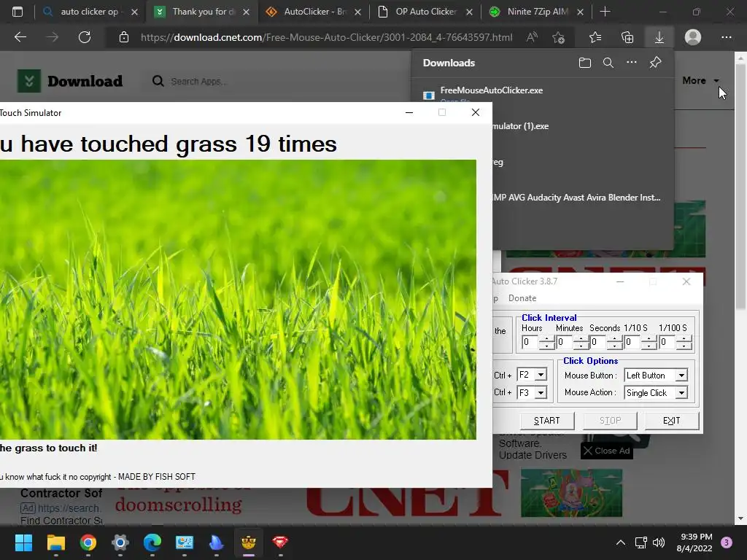Focus the Hours interval field
Screen dimensions: 747x560
[x=530, y=342]
